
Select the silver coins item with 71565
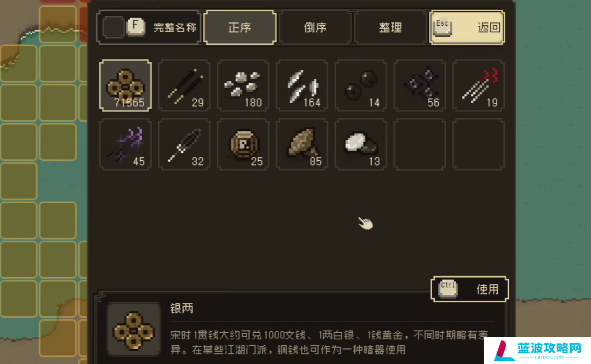[x=125, y=86]
